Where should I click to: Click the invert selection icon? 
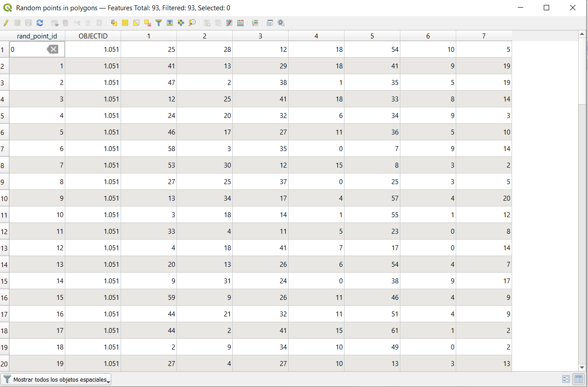click(136, 23)
